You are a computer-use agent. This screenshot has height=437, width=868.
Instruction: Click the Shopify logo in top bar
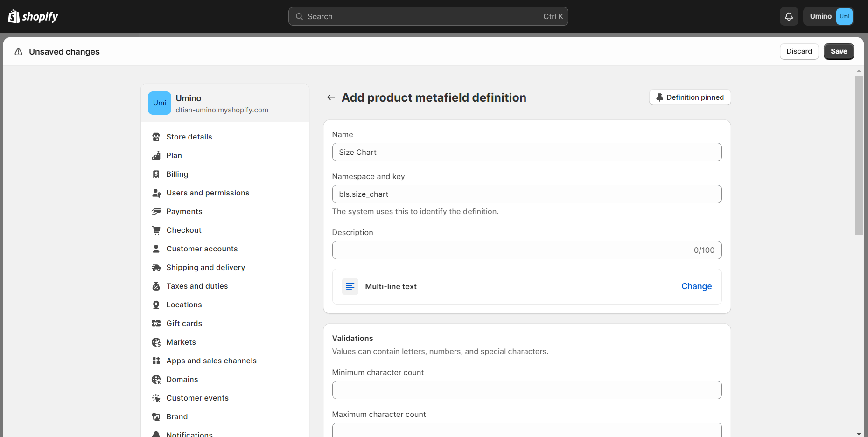click(x=33, y=16)
